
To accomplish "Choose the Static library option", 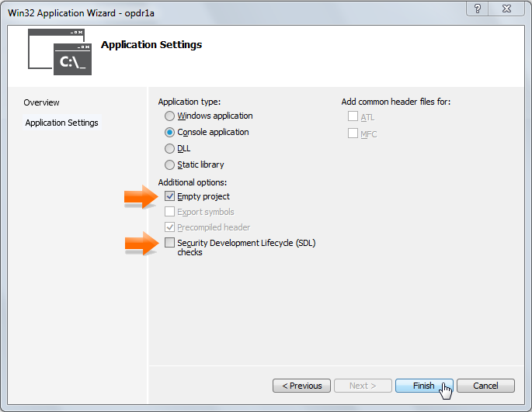I will pyautogui.click(x=170, y=165).
